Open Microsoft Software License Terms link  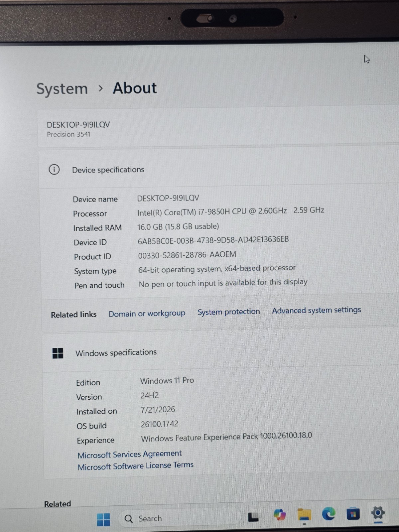tap(136, 466)
